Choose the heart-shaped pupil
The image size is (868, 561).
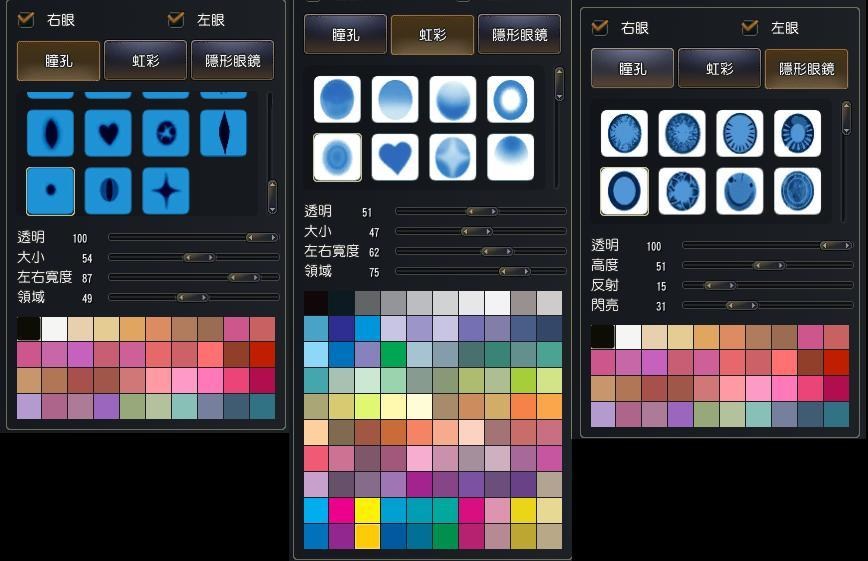pos(108,133)
